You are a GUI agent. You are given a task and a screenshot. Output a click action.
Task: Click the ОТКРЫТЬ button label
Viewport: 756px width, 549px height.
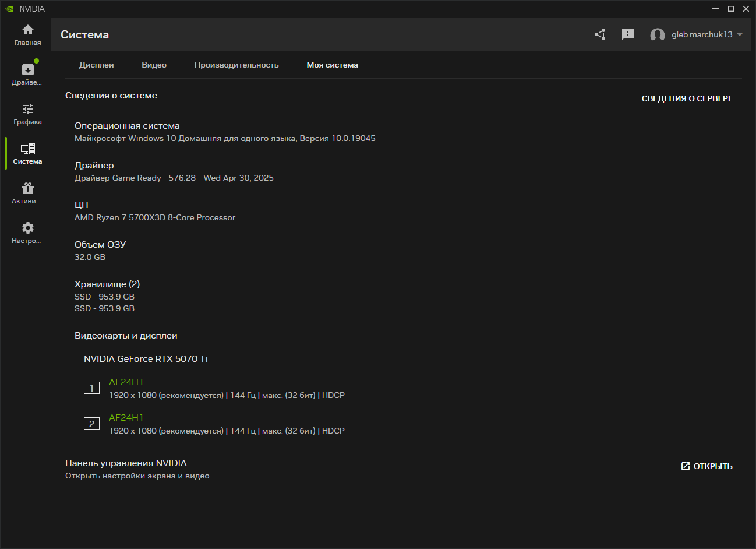713,466
